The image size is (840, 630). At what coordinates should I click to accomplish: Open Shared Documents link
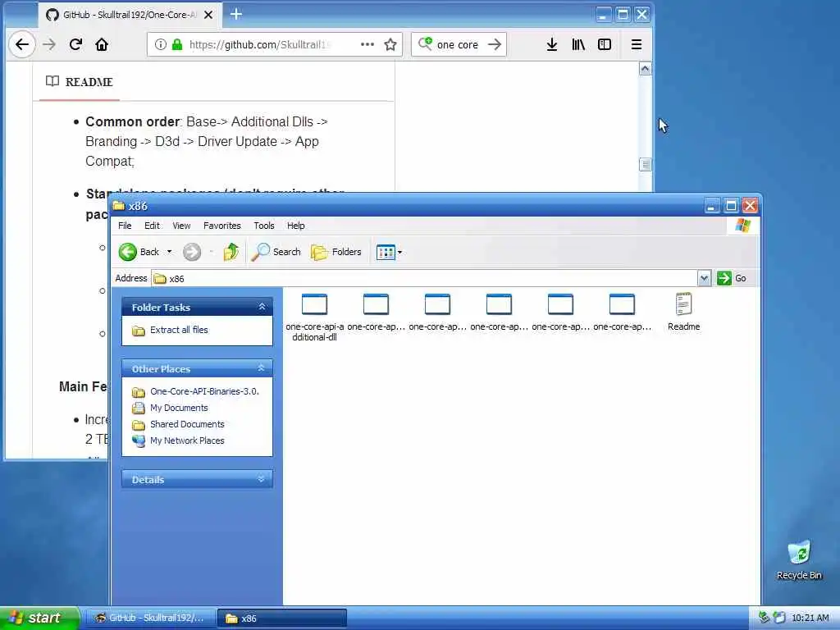(x=187, y=424)
